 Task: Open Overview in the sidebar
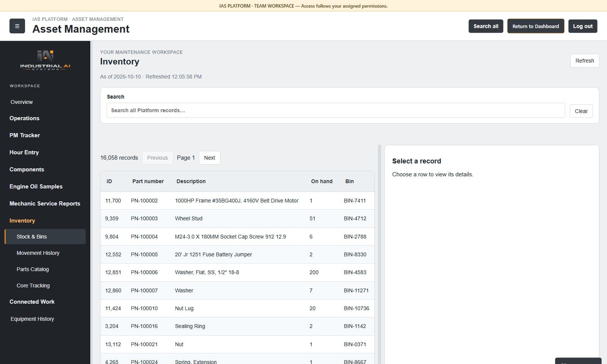pos(22,102)
